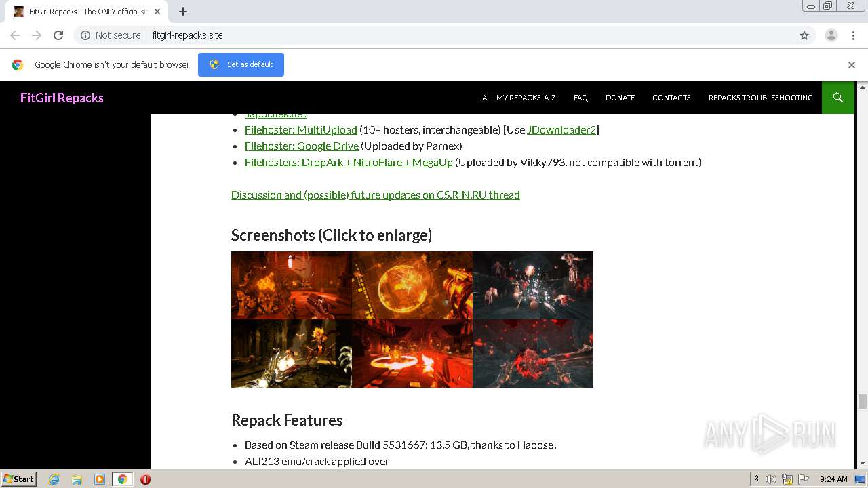Enlarge the bottom-right red splatter screenshot
The image size is (868, 488).
[533, 353]
